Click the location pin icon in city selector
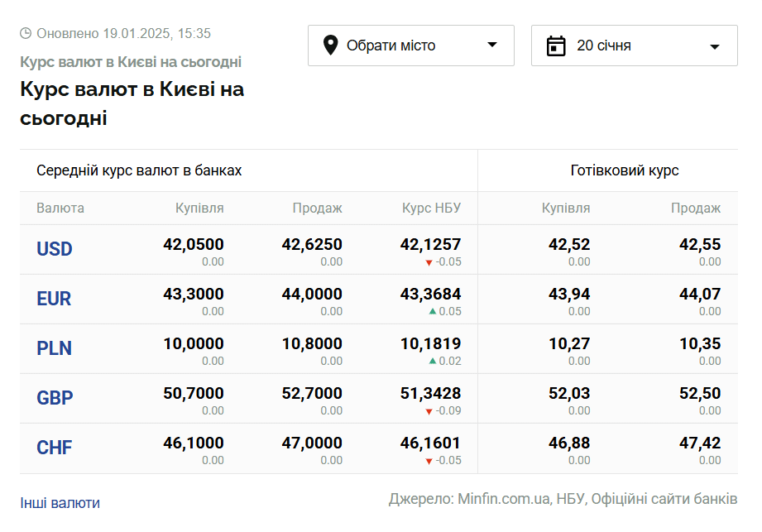762x532 pixels. coord(330,46)
